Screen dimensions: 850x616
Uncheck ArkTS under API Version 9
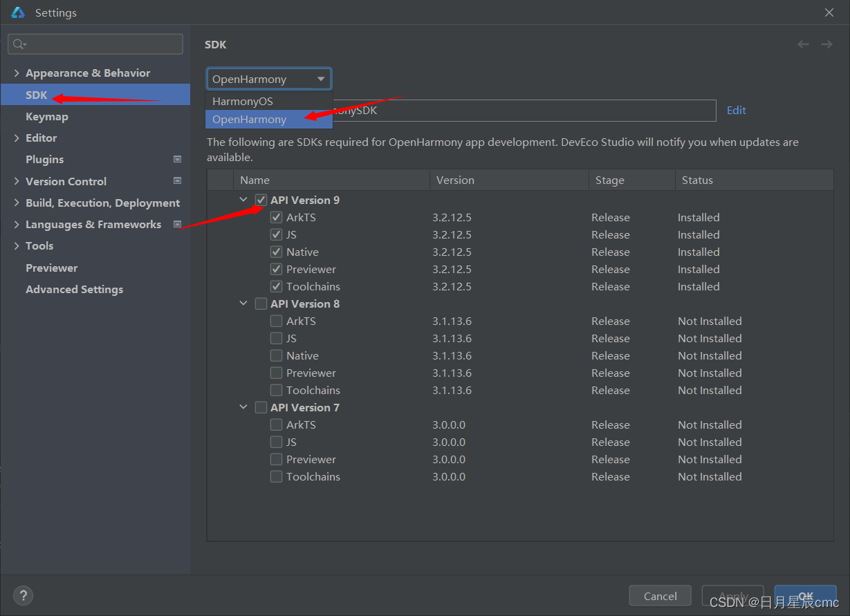pos(276,217)
